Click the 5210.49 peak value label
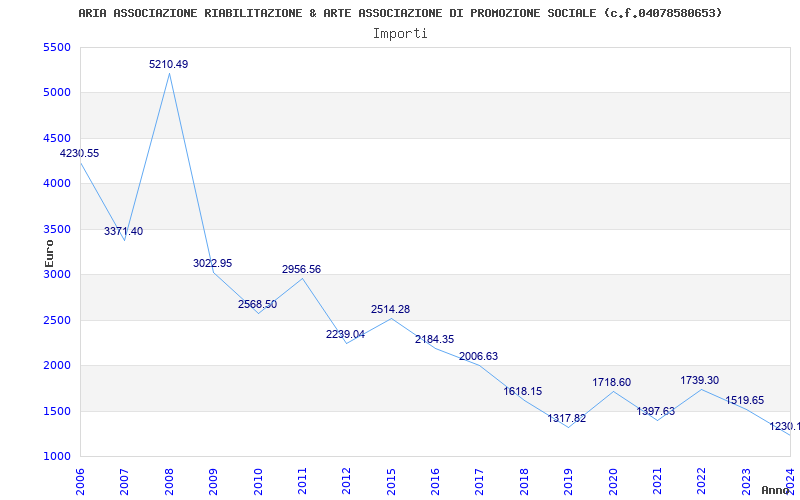 coord(168,64)
